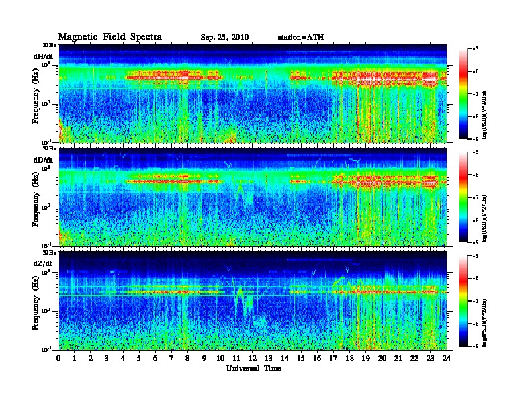532x411 pixels.
Task: Click the 'Magnetic Field Spectra' title
Action: pos(110,37)
